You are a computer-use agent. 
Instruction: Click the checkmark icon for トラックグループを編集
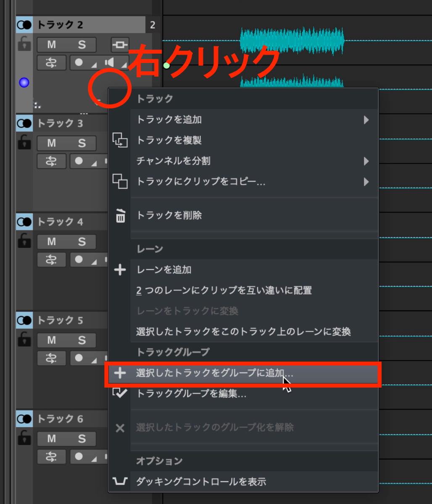point(120,393)
